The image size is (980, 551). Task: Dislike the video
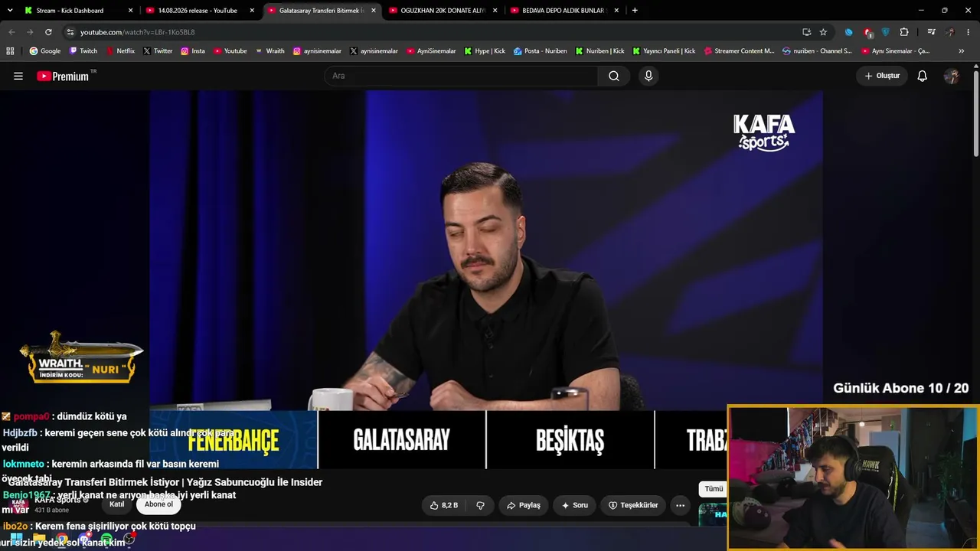click(x=481, y=505)
